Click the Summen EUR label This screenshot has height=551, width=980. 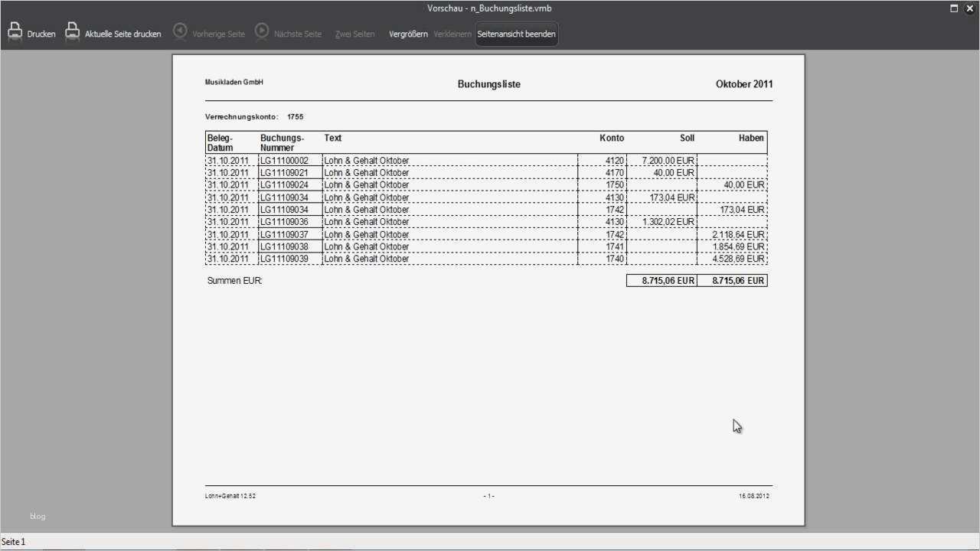pos(235,281)
